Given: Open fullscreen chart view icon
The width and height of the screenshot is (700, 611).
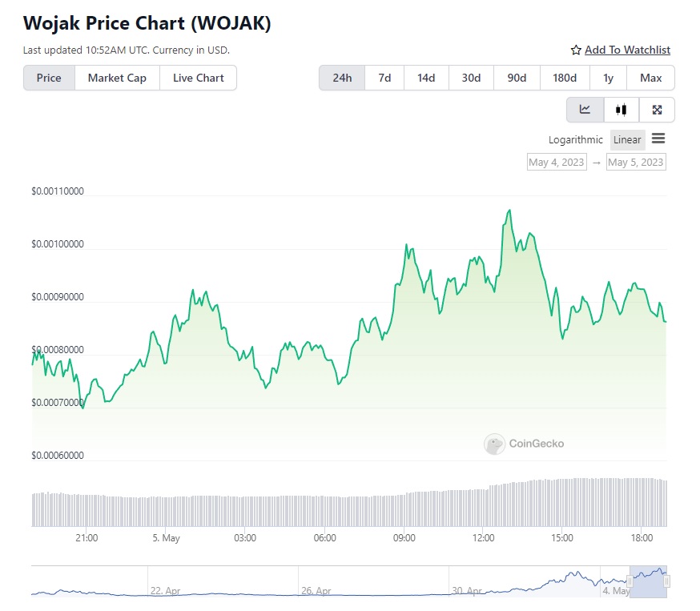Looking at the screenshot, I should [x=657, y=110].
